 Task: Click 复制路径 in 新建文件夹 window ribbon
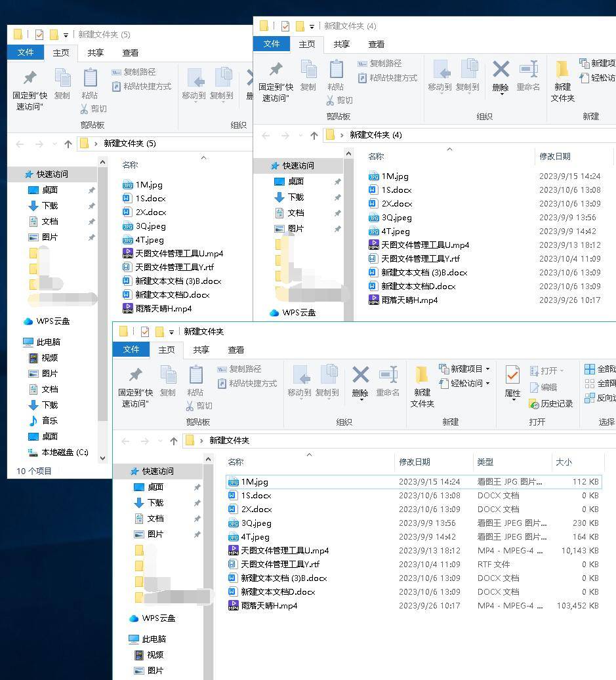(x=239, y=369)
